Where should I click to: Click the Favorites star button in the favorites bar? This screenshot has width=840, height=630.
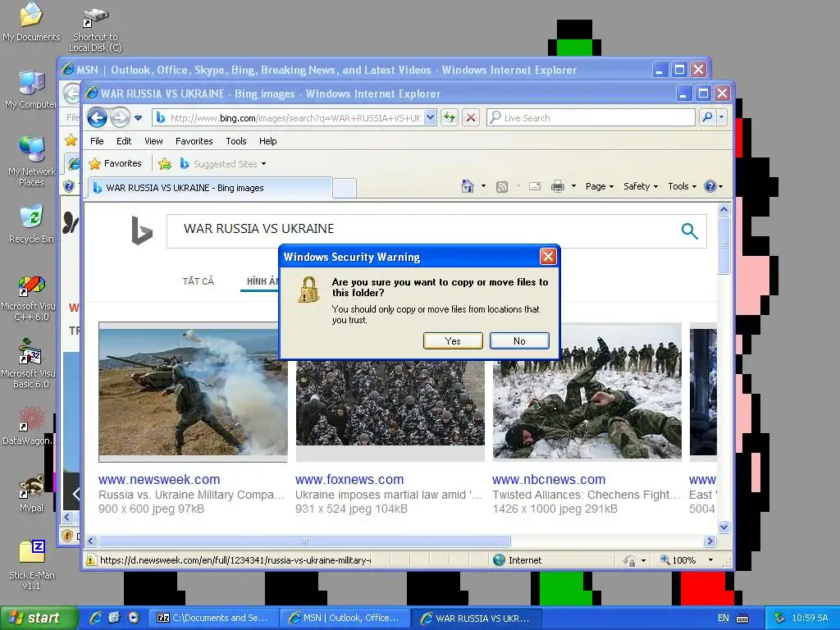tap(115, 163)
